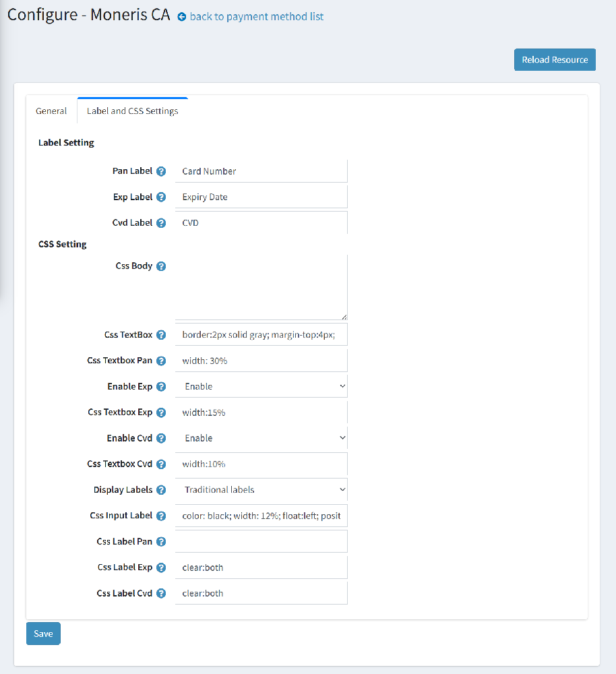616x674 pixels.
Task: Open the Enable Exp dropdown
Action: [261, 386]
